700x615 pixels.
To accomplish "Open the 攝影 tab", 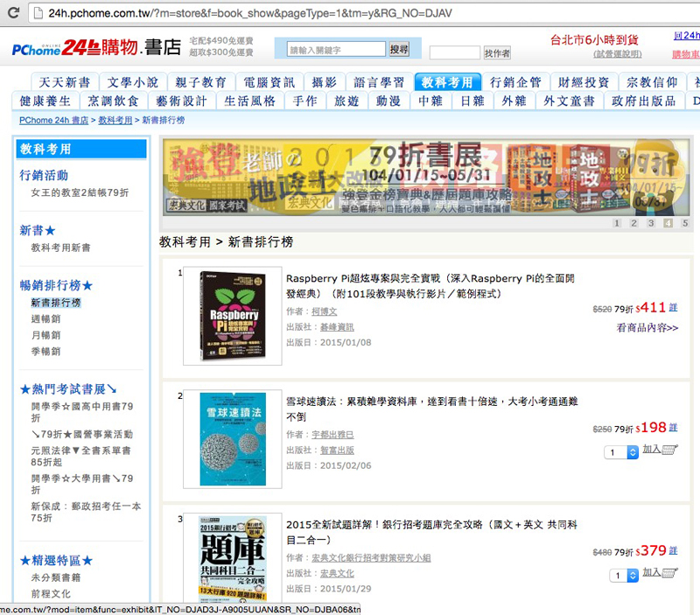I will coord(324,82).
